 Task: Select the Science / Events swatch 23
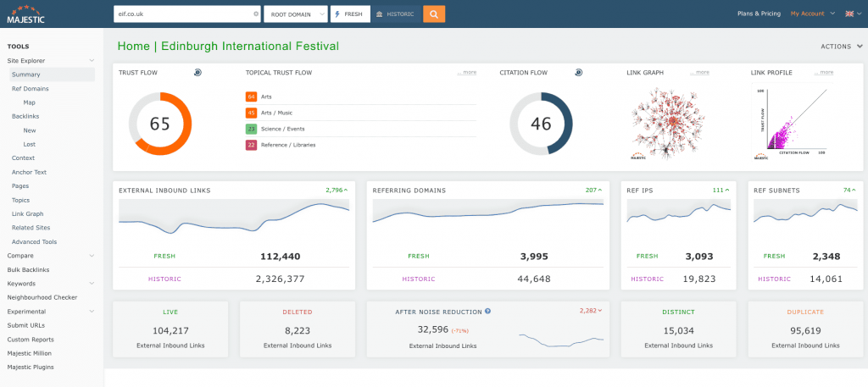coord(251,129)
